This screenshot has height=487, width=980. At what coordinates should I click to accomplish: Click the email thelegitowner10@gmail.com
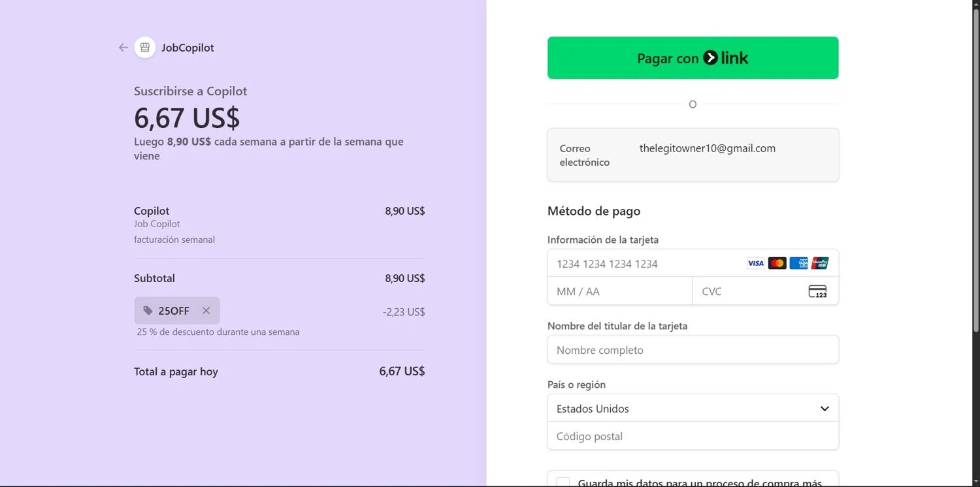pyautogui.click(x=708, y=148)
